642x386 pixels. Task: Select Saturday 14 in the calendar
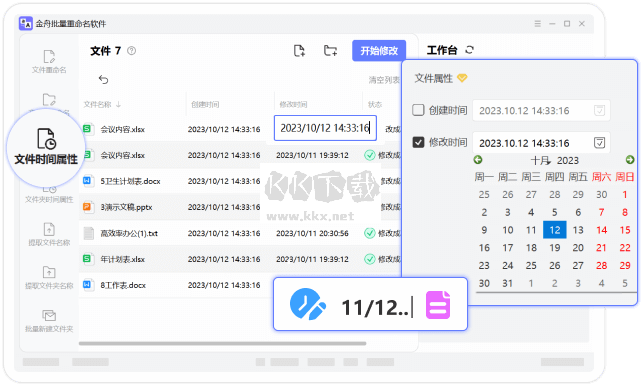tap(601, 230)
